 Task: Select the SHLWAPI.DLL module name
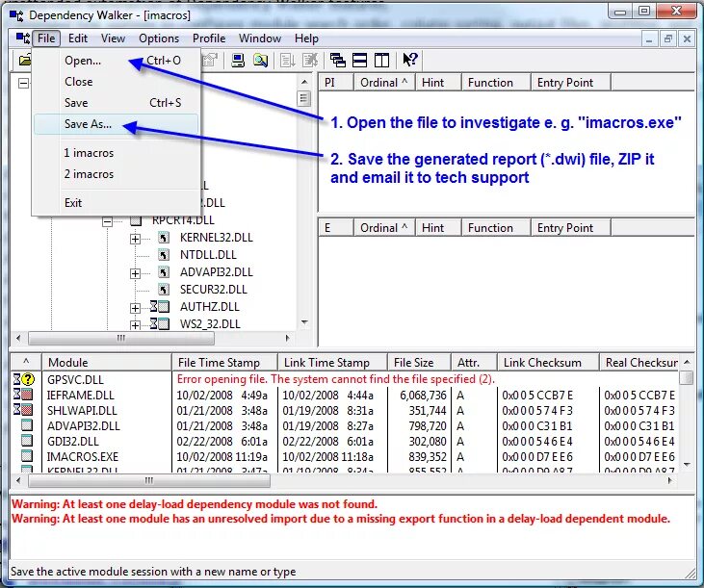(82, 410)
